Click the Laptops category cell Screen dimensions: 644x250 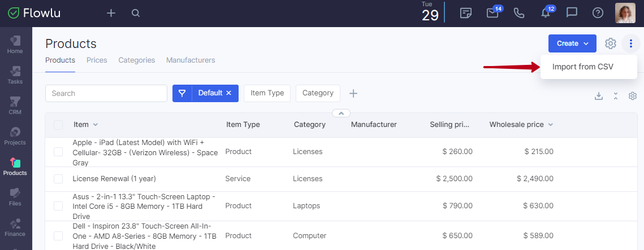point(306,206)
